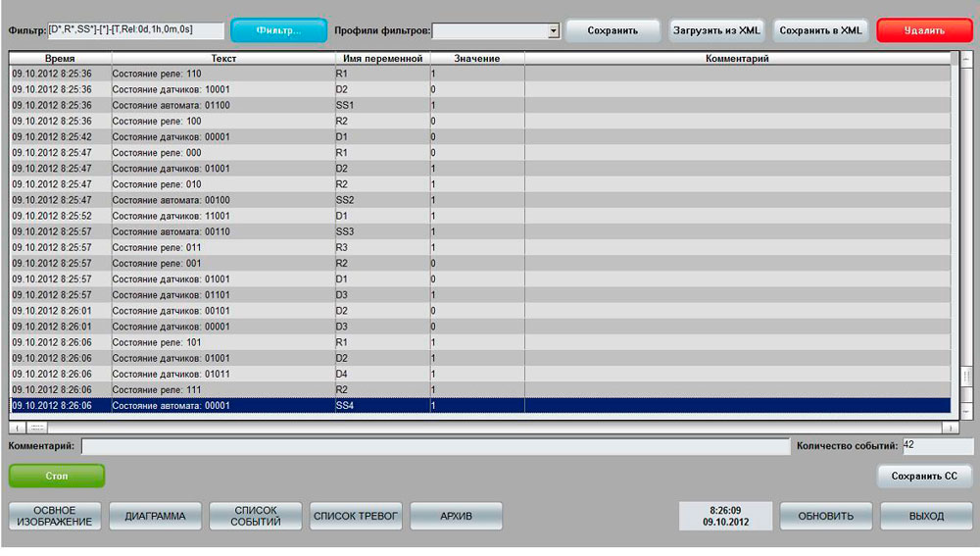980x556 pixels.
Task: Click the Имя переменной column header
Action: pyautogui.click(x=381, y=59)
